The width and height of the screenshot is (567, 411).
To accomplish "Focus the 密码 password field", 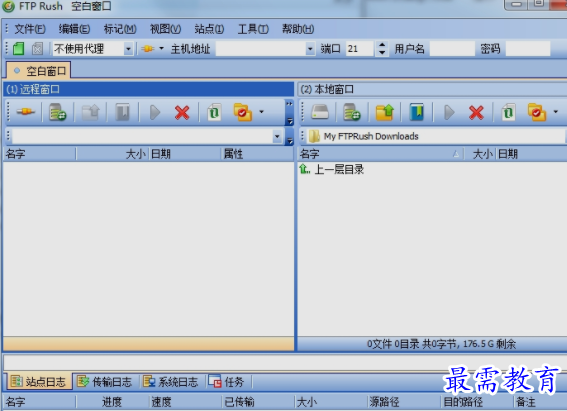I will pyautogui.click(x=528, y=48).
